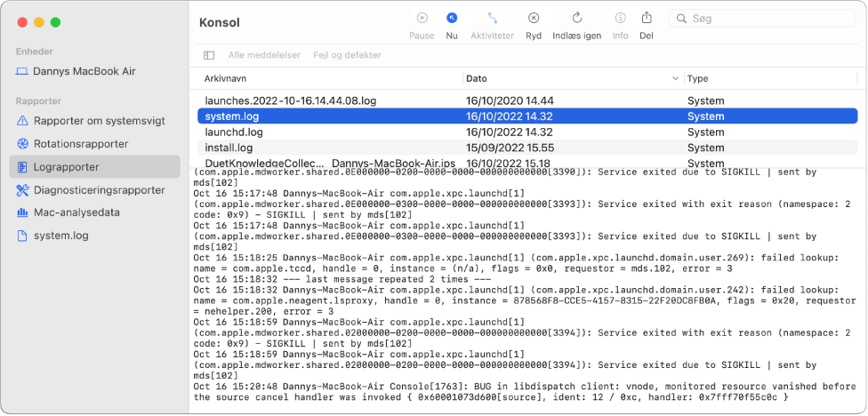Click the Dato column sort chevron

pos(675,78)
